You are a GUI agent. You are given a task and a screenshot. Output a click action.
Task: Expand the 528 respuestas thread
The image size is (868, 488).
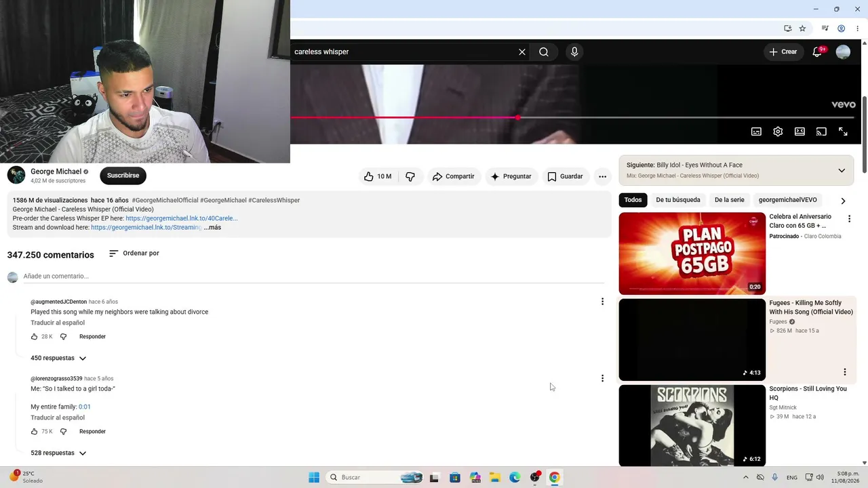coord(58,453)
